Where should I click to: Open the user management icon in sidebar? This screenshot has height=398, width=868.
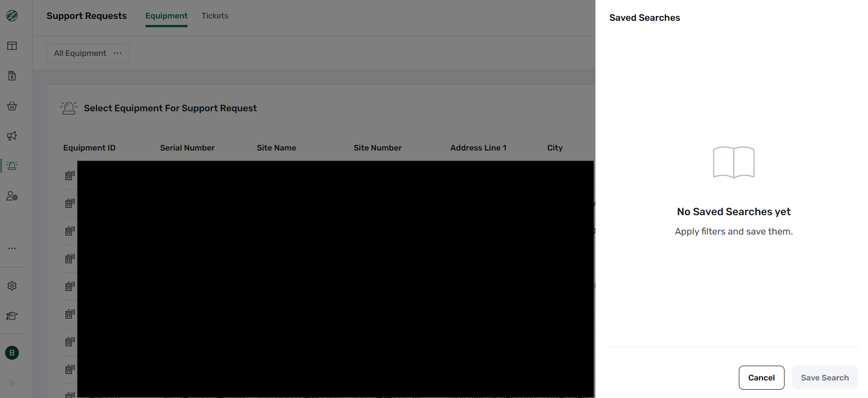pyautogui.click(x=12, y=196)
